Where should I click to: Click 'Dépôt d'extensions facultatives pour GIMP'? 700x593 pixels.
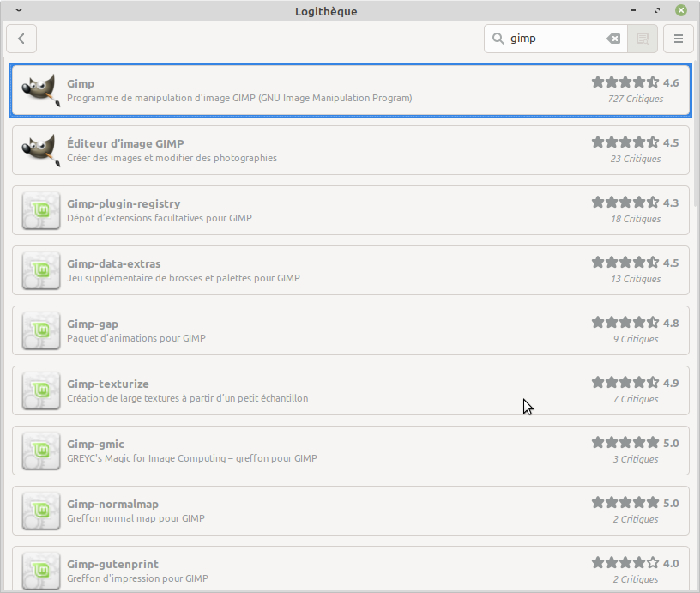click(x=160, y=218)
